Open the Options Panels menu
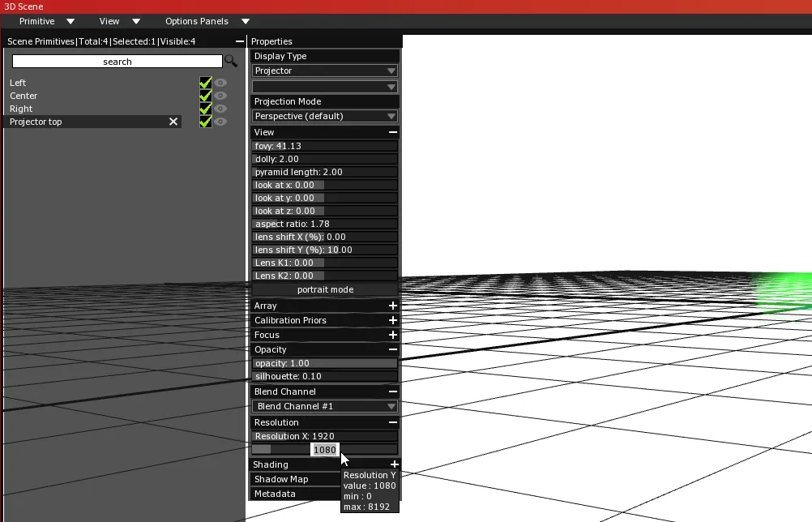Viewport: 812px width, 522px height. click(207, 21)
